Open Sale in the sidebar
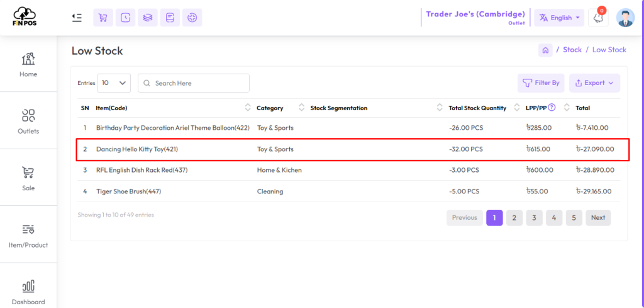The width and height of the screenshot is (644, 308). (x=28, y=178)
